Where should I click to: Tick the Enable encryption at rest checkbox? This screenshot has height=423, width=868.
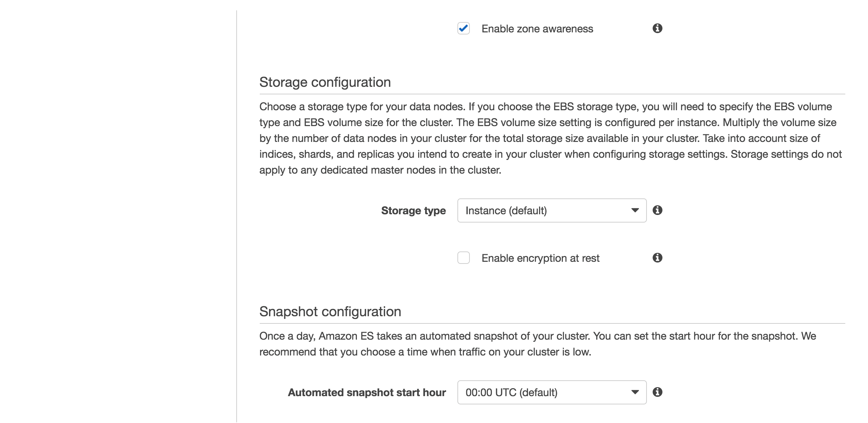(x=463, y=258)
